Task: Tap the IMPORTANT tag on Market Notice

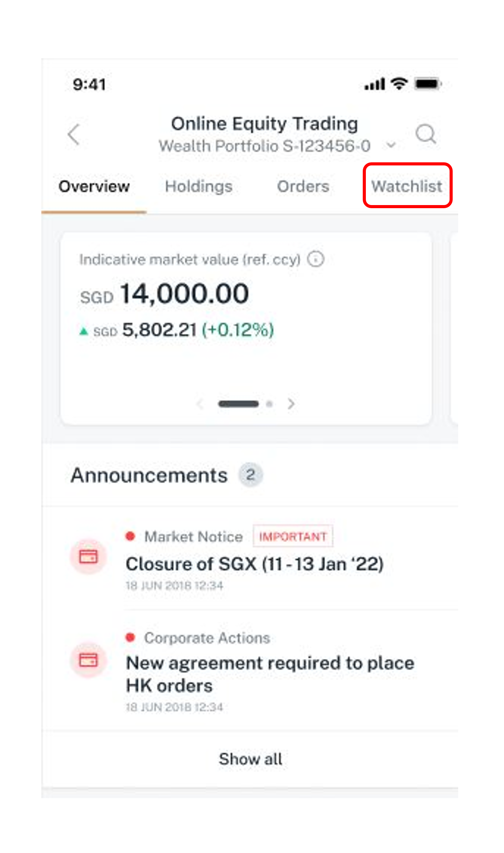Action: coord(293,536)
